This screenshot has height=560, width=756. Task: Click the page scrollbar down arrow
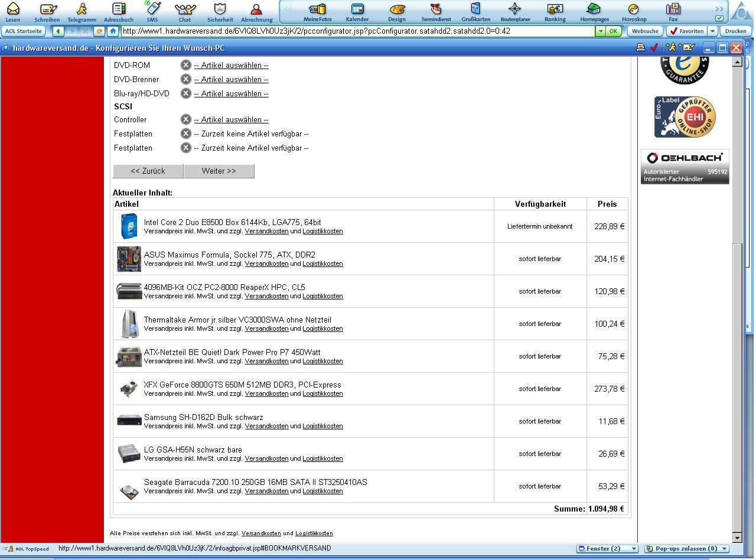[737, 538]
